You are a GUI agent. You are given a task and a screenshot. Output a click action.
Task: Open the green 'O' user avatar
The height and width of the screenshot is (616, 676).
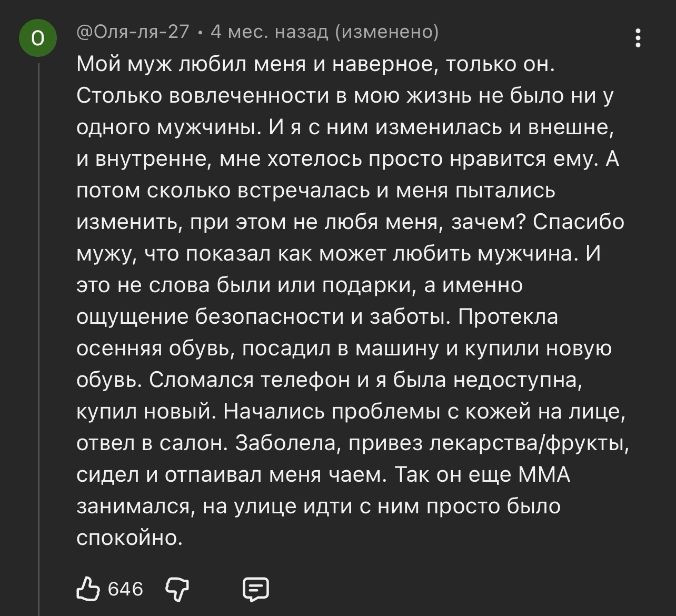(37, 38)
